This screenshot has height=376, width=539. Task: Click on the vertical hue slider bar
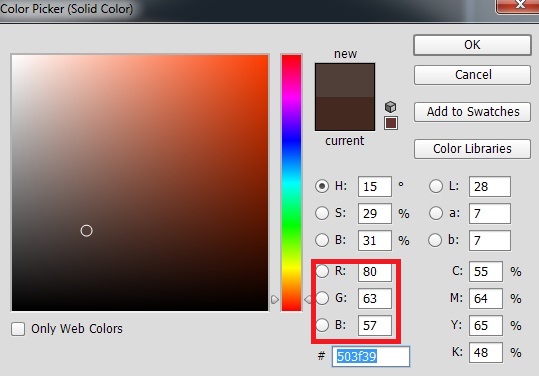click(x=292, y=183)
